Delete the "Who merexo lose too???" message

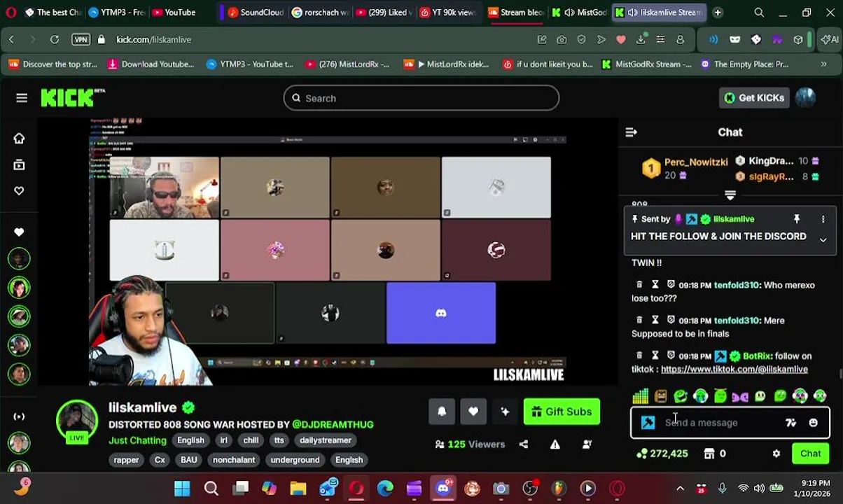tap(639, 285)
